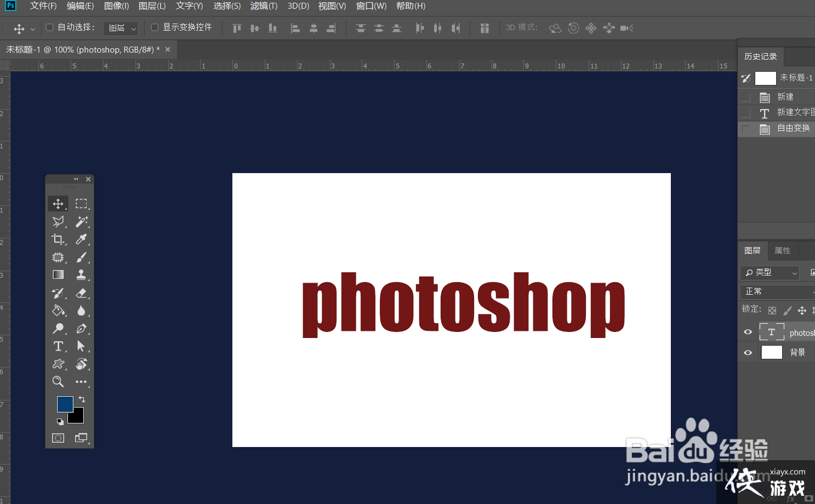
Task: Select the Blur droplet tool
Action: (81, 311)
